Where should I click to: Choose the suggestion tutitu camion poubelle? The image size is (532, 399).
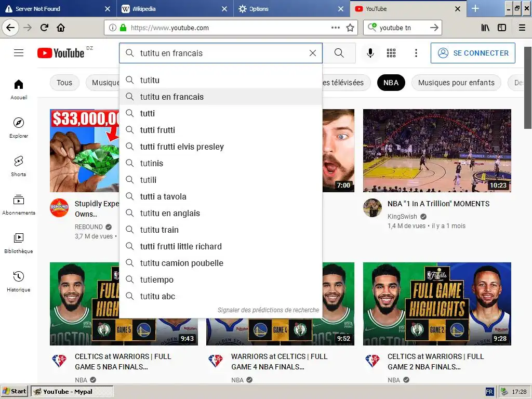click(x=221, y=263)
